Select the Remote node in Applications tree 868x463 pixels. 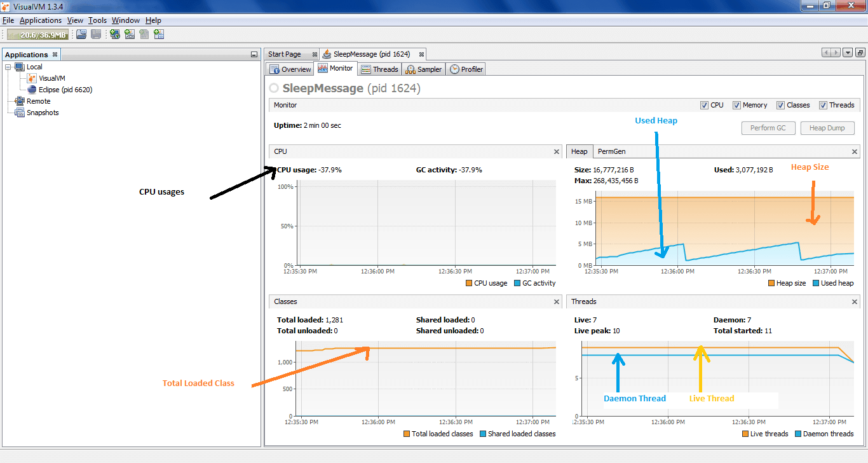[38, 101]
